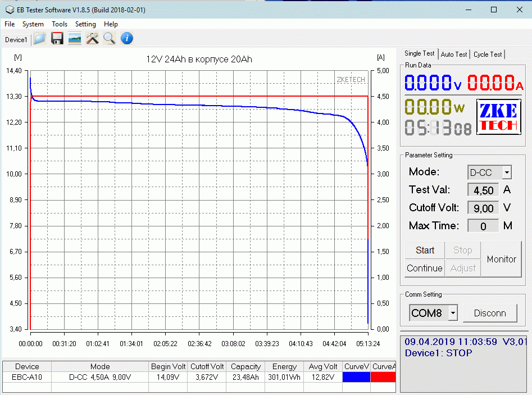
Task: Save the curve image using picture icon
Action: coord(74,39)
